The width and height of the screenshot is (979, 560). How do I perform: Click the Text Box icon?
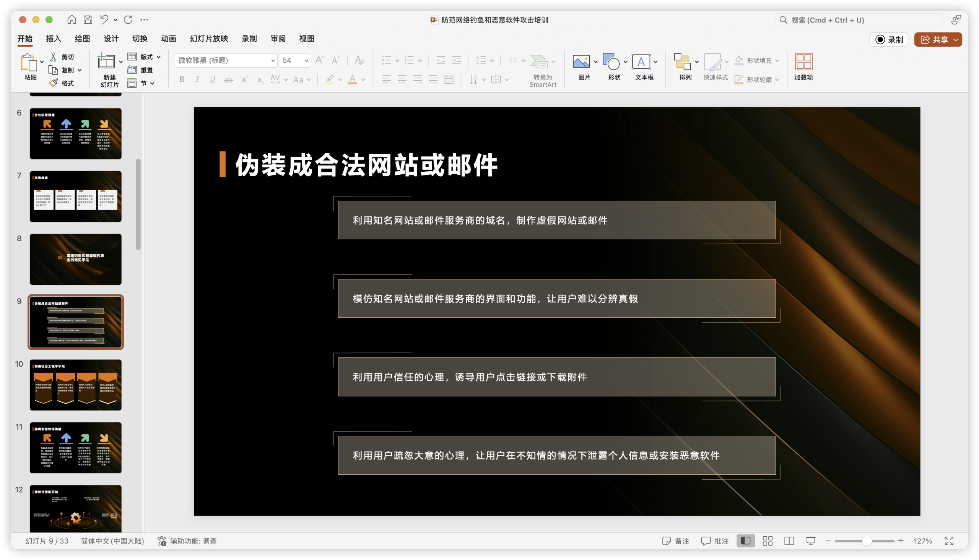point(641,62)
